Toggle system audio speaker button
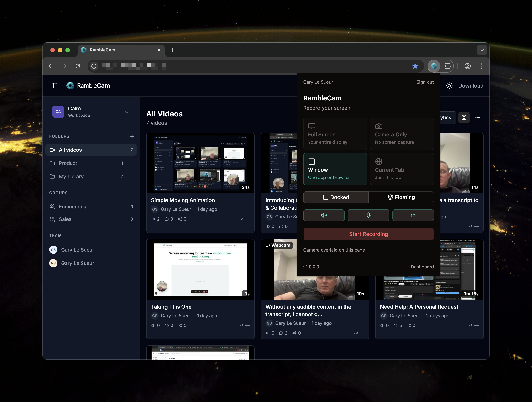Viewport: 532px width, 402px height. (x=324, y=215)
